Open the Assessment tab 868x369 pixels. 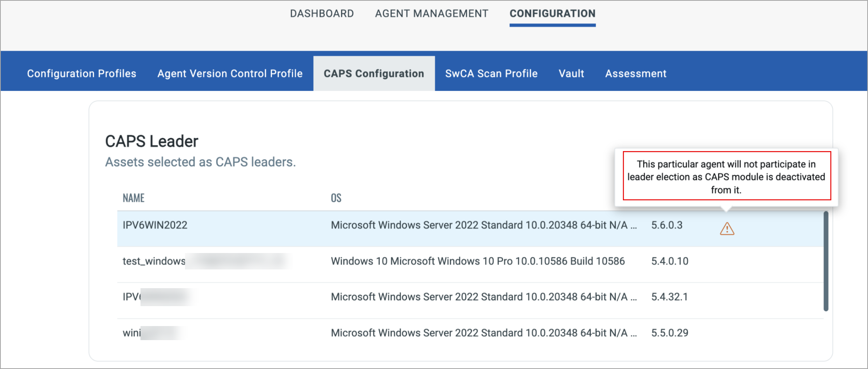click(635, 73)
